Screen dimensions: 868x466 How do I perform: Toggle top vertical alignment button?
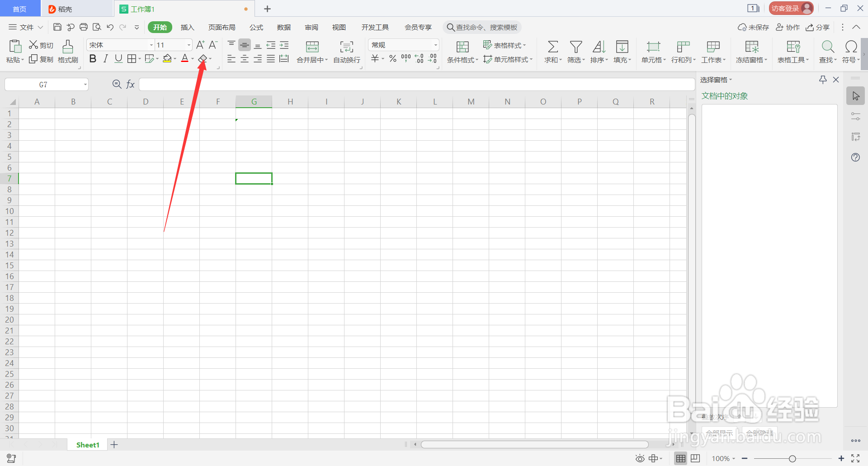click(231, 45)
